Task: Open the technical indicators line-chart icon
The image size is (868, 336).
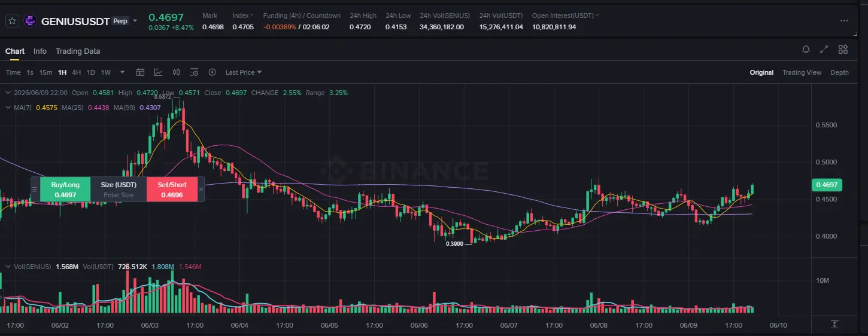Action: tap(158, 72)
